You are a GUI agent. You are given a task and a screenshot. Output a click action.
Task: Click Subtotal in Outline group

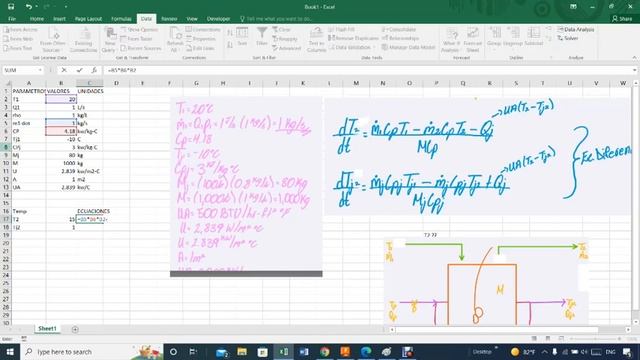[533, 37]
